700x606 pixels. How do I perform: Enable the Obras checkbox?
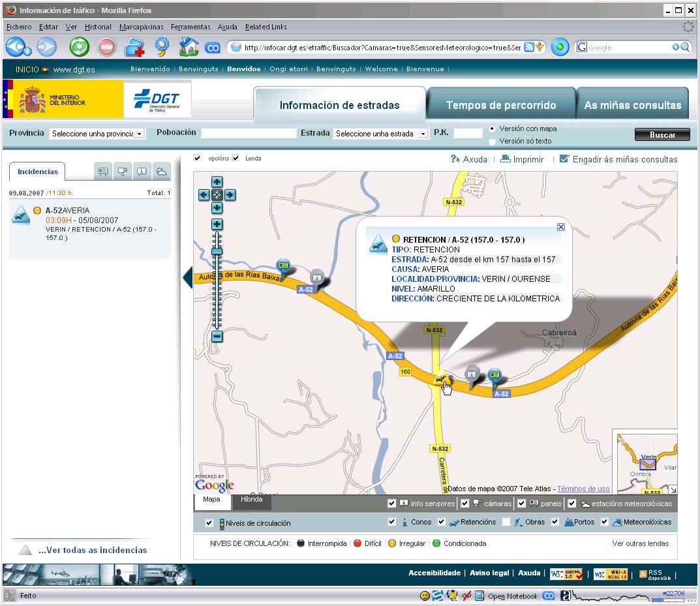(x=506, y=522)
